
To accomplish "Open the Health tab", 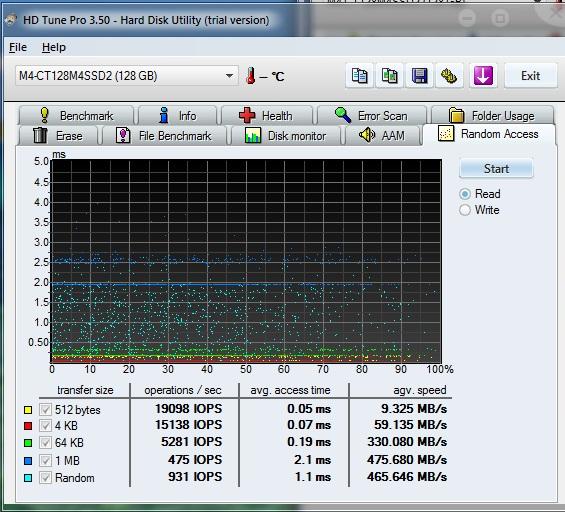I will tap(267, 116).
